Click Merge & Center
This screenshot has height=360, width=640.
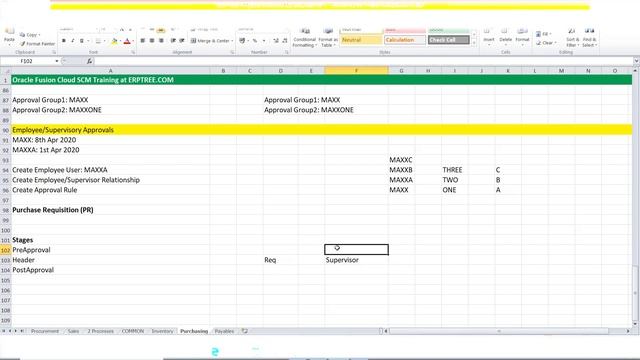[210, 41]
